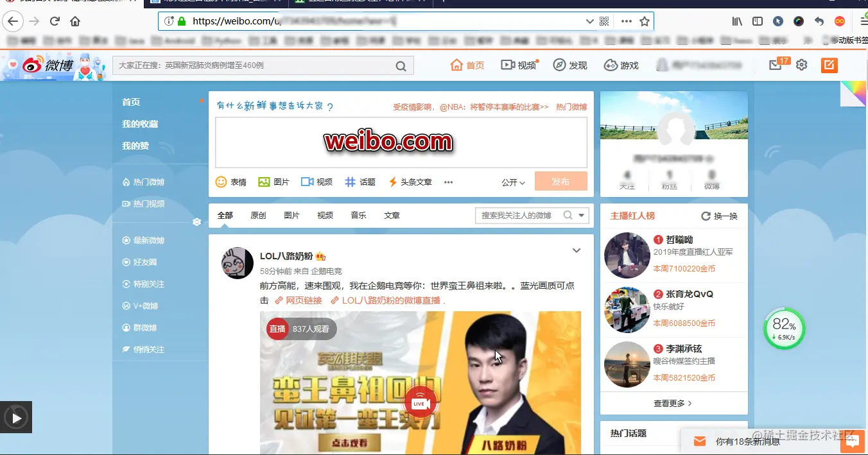Click the search magnifier in Weibo search box
The width and height of the screenshot is (868, 455).
401,65
